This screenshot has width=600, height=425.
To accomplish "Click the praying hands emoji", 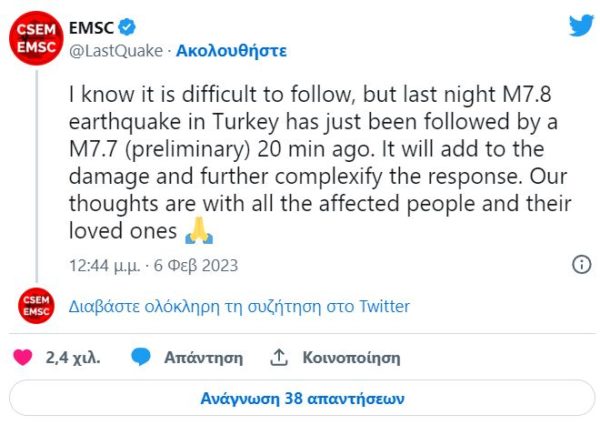I will click(x=200, y=233).
